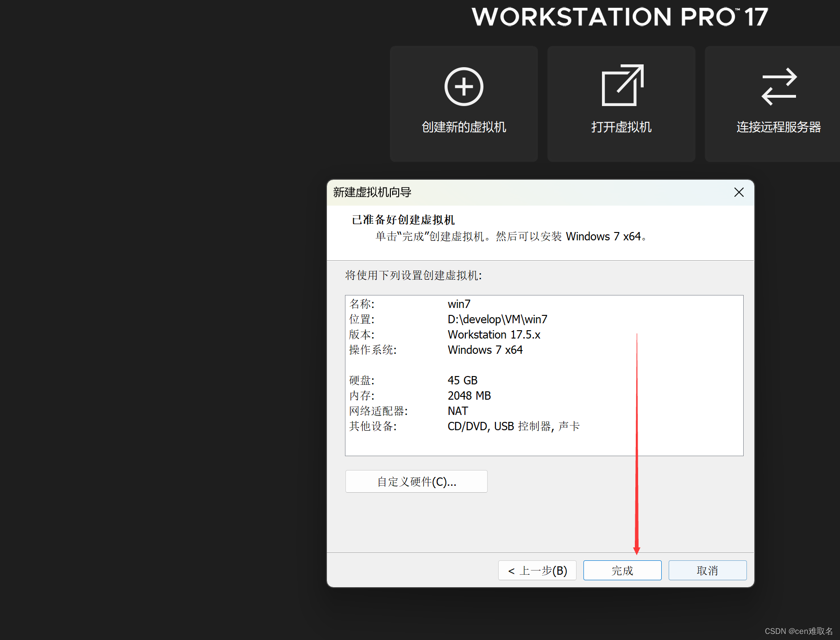Screen dimensions: 840x640
Task: Click the 创建新的虚拟机 label
Action: [464, 127]
